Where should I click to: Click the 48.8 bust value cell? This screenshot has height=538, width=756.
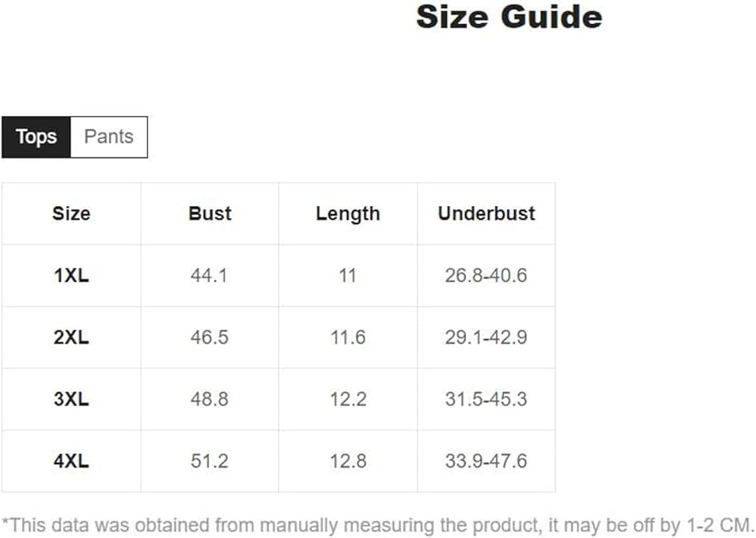click(209, 399)
